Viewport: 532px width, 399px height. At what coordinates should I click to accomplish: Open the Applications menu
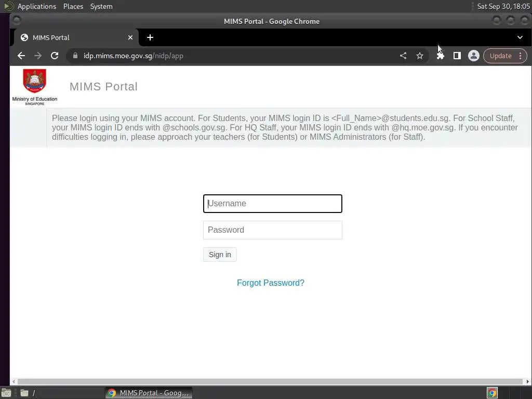click(x=37, y=6)
